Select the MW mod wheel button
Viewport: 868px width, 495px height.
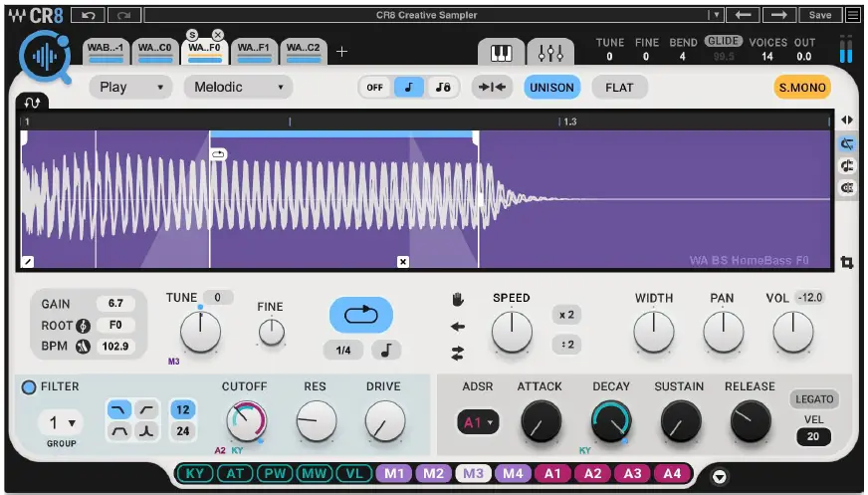(x=314, y=473)
